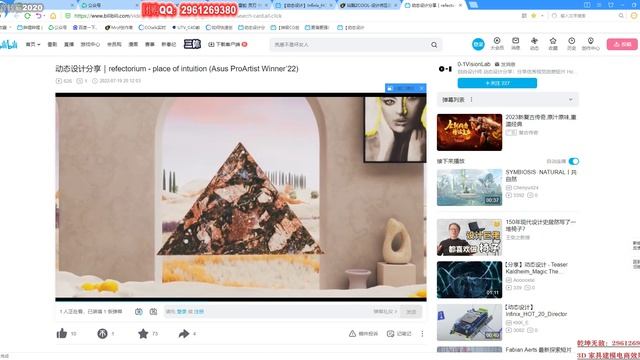Open the 首页 dropdown in Bilibili nav
This screenshot has height=360, width=640.
pos(33,44)
